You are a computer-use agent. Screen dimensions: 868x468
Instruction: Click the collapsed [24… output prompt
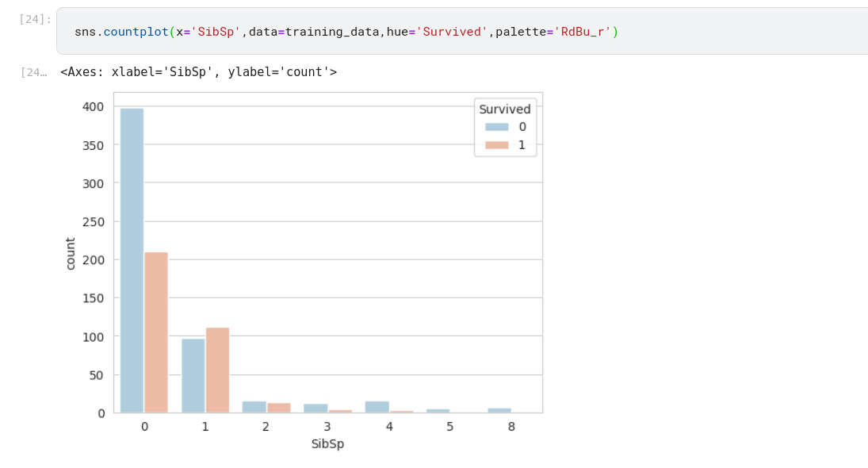pos(33,72)
